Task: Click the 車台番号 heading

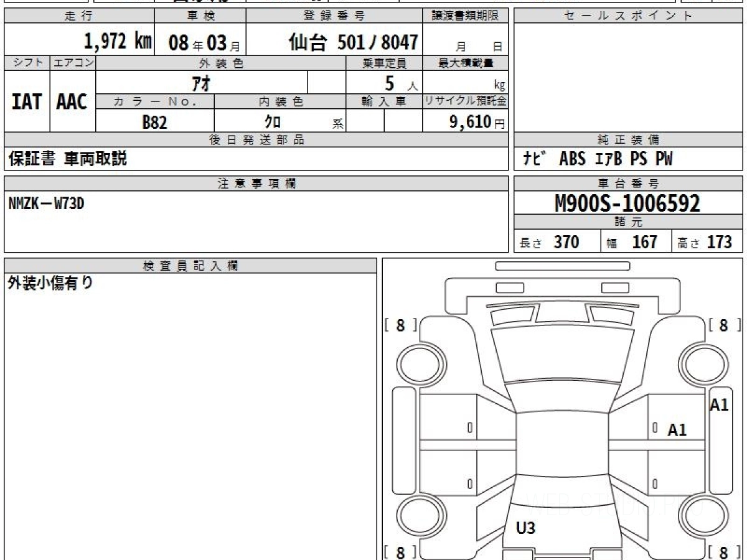Action: tap(628, 183)
